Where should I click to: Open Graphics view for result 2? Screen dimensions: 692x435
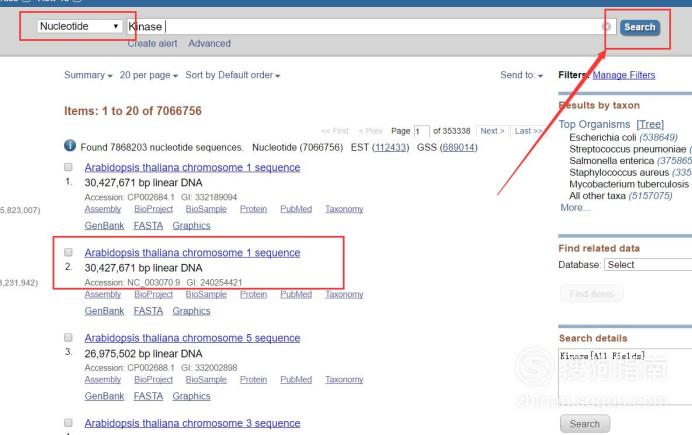coord(191,311)
